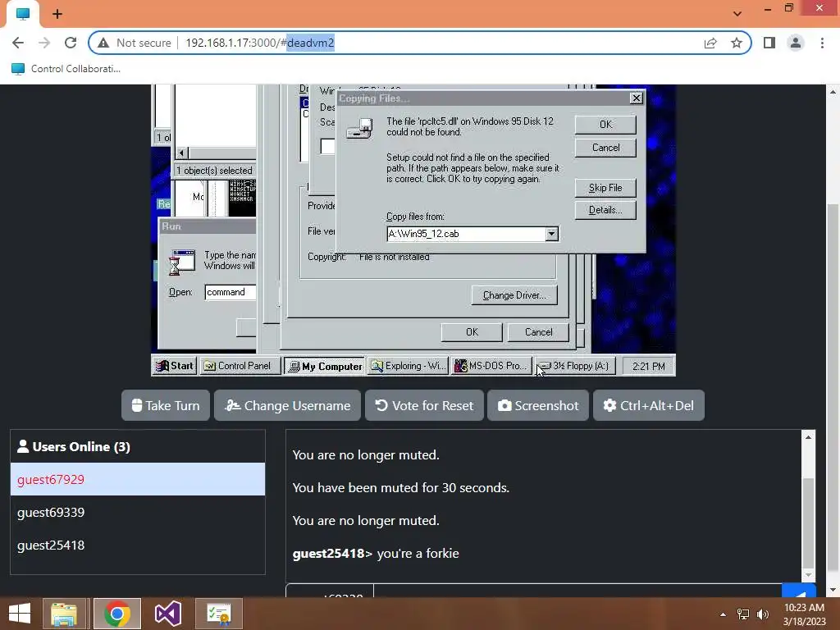The height and width of the screenshot is (630, 840).
Task: Switch to Control Panel on the Win95 taskbar
Action: pyautogui.click(x=240, y=366)
